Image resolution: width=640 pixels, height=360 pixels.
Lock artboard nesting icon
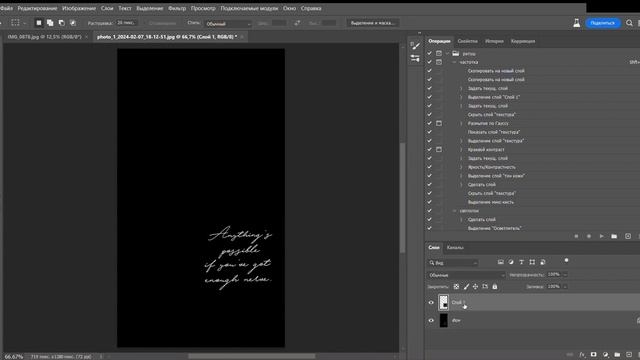[485, 287]
